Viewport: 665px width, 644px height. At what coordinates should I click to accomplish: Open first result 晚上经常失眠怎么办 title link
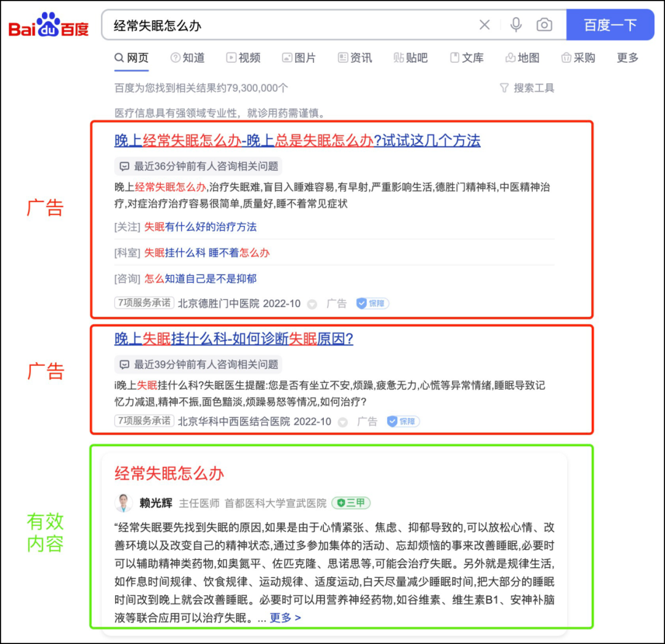(297, 140)
